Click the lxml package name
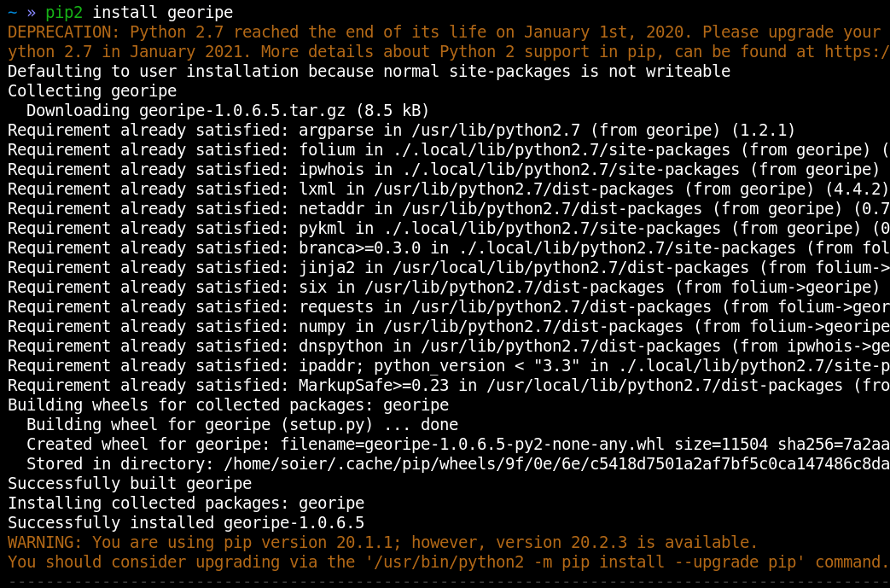890x588 pixels. 317,189
